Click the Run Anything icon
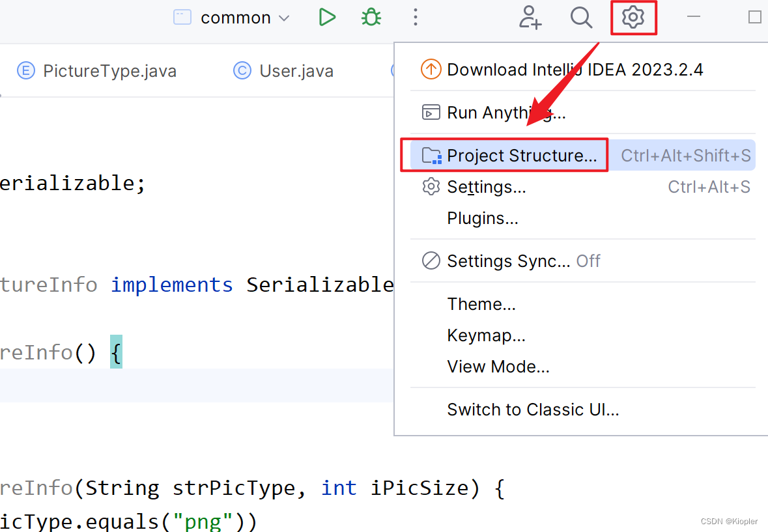Viewport: 768px width, 532px height. coord(431,113)
